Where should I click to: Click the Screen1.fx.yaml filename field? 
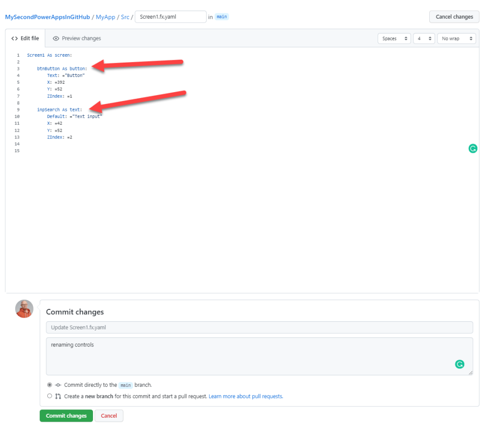pyautogui.click(x=170, y=17)
